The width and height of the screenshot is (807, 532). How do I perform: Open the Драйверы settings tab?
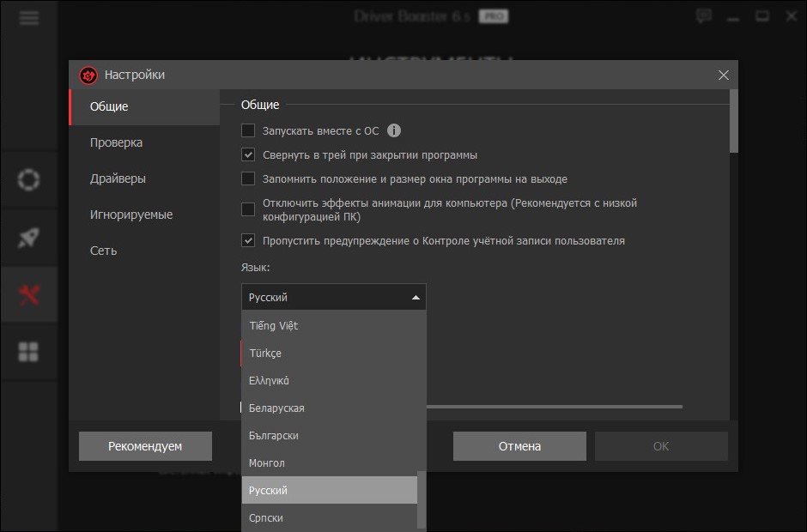118,179
